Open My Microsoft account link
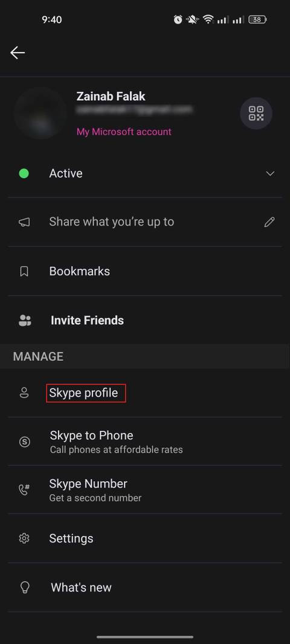The height and width of the screenshot is (644, 290). point(124,132)
